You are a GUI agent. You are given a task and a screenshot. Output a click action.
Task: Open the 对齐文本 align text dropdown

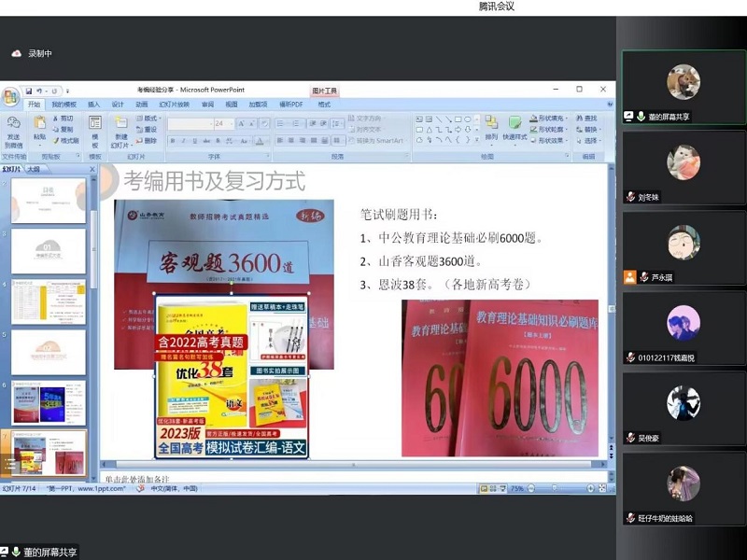367,129
